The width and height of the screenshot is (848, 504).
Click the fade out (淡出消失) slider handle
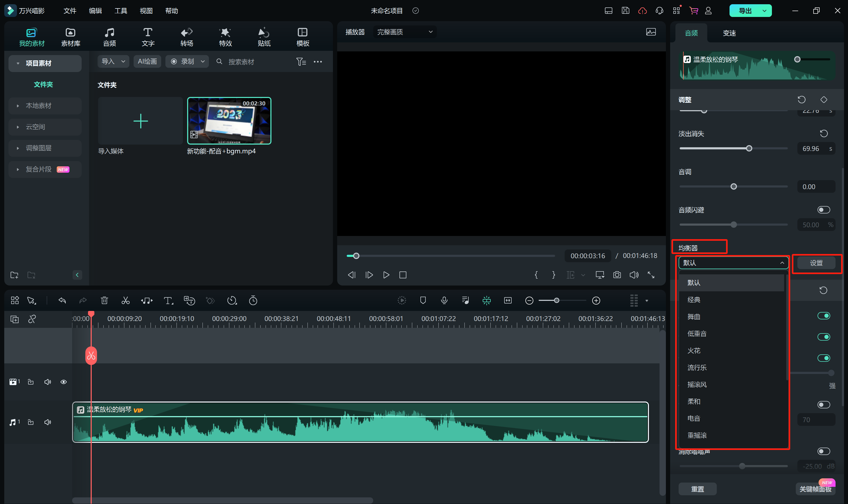point(749,148)
